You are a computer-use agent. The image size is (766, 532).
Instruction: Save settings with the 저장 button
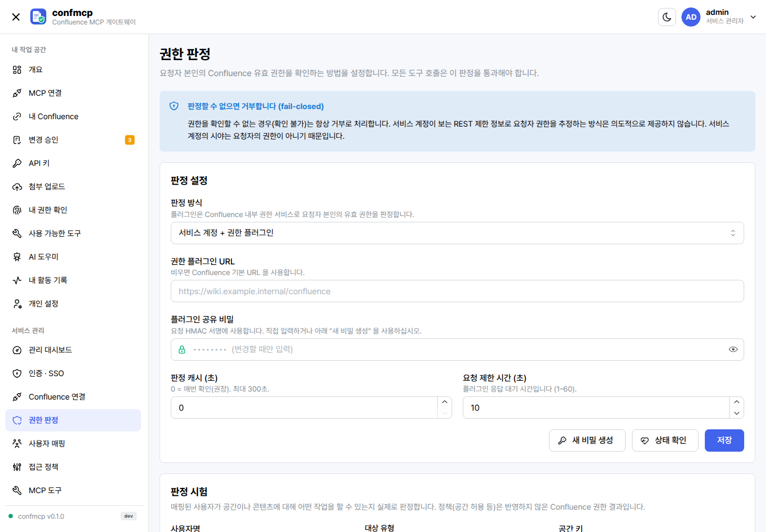[725, 440]
